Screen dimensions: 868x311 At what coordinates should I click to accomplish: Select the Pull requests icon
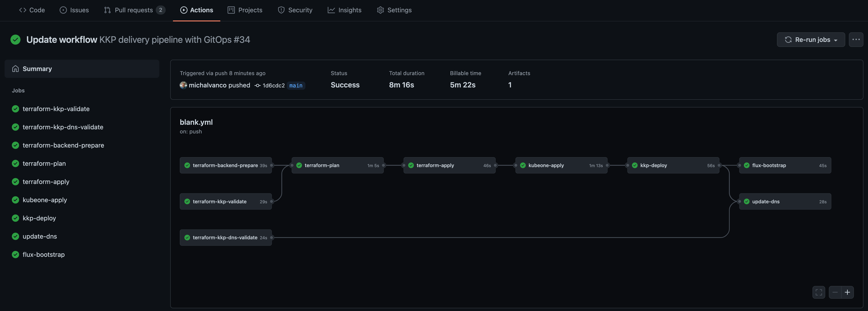click(107, 10)
